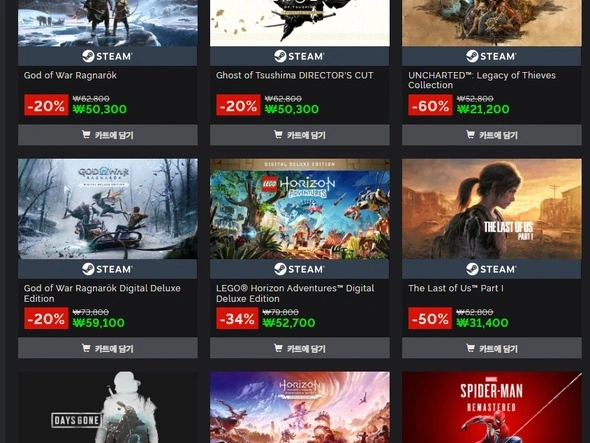
Task: Add God of War Ragnarök Digital Deluxe to cart
Action: pos(108,348)
